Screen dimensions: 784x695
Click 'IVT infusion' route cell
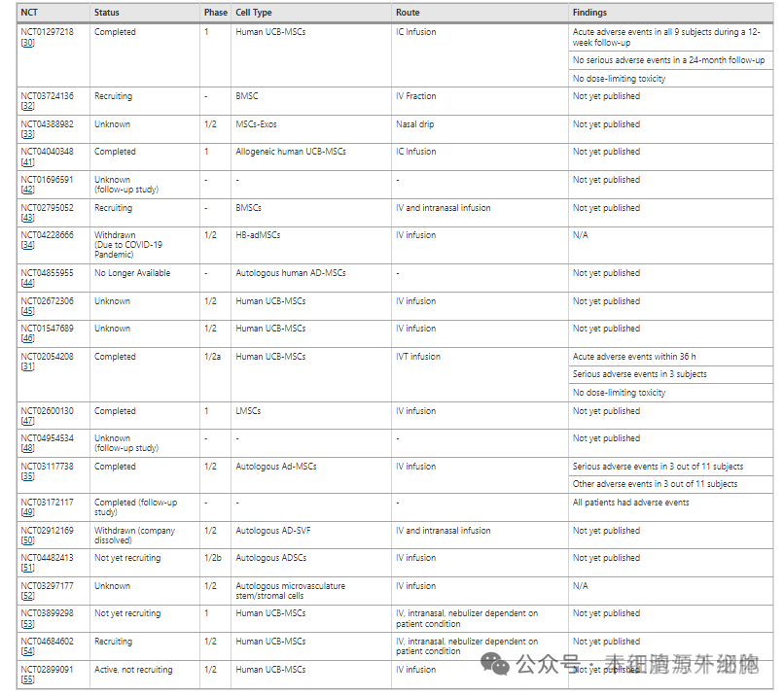(x=418, y=356)
